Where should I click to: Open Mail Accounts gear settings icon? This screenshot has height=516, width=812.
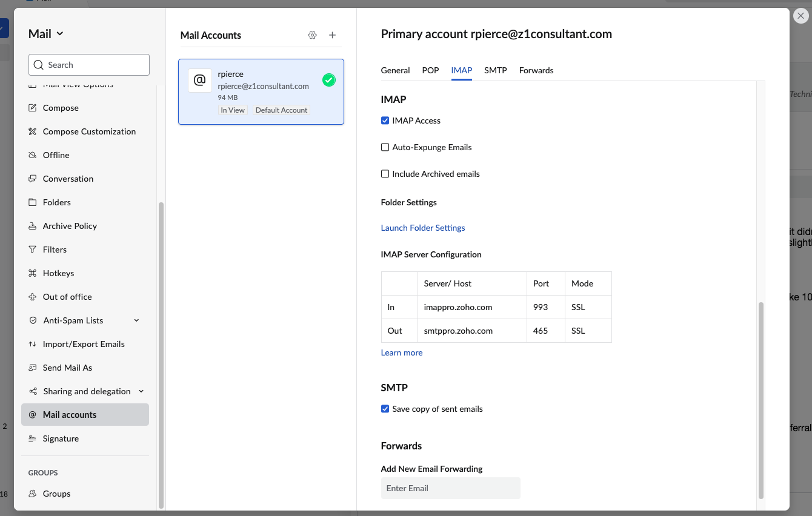[313, 35]
